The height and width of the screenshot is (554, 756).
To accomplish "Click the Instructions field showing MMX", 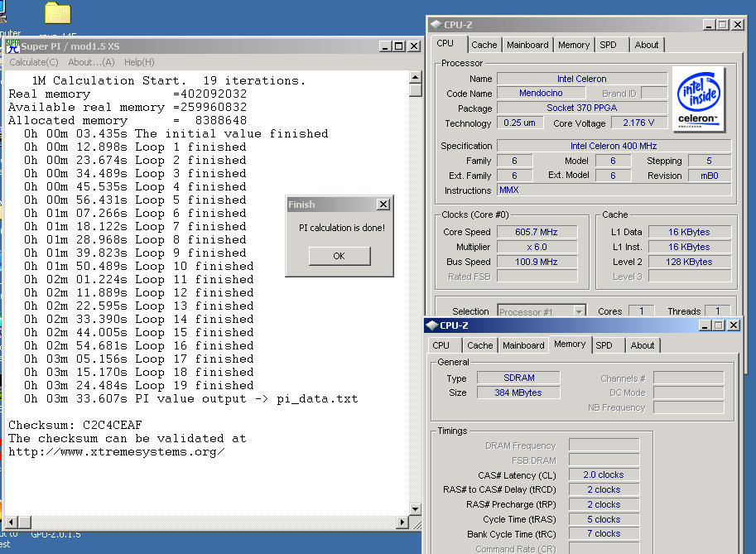I will click(614, 190).
